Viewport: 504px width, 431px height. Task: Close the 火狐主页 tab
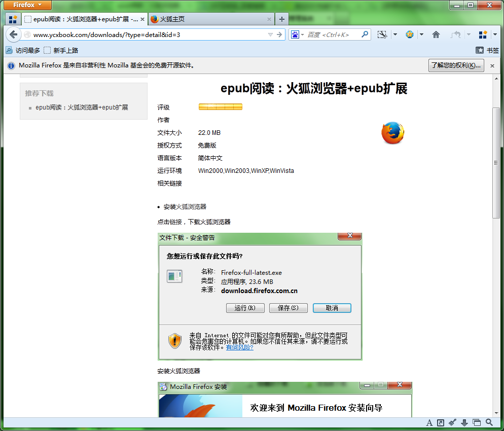coord(269,19)
